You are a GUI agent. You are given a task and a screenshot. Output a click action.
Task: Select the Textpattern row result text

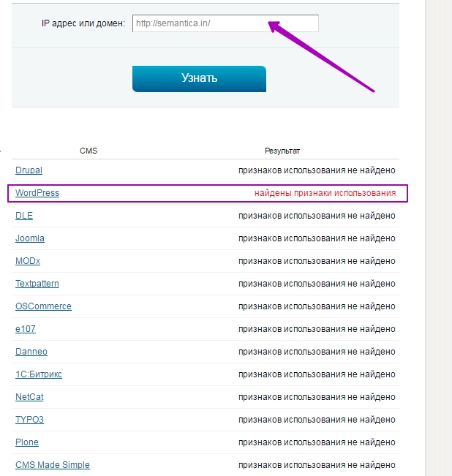coord(317,284)
